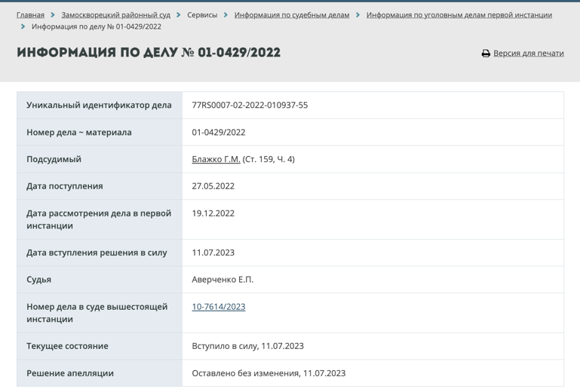The height and width of the screenshot is (392, 580).
Task: Go to Замоскворецкий районный суд breadcrumb
Action: pyautogui.click(x=116, y=15)
